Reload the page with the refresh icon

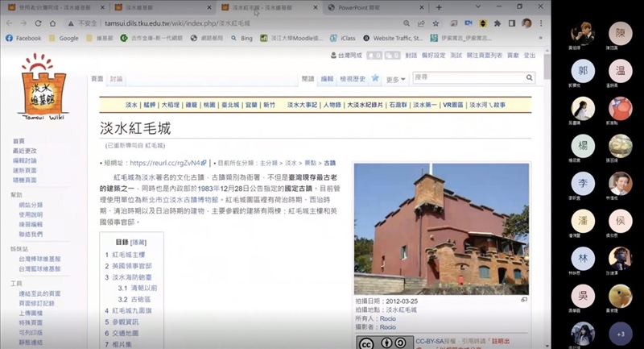pos(39,24)
